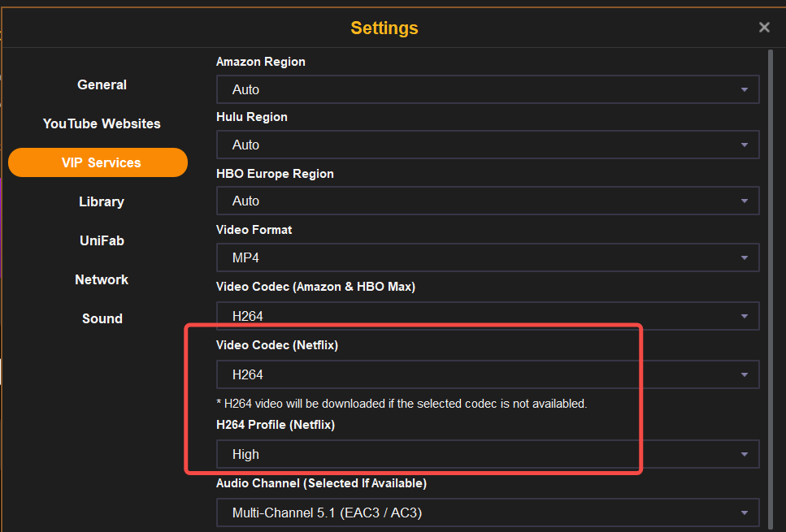Expand the Amazon Region dropdown
786x532 pixels.
(x=488, y=89)
